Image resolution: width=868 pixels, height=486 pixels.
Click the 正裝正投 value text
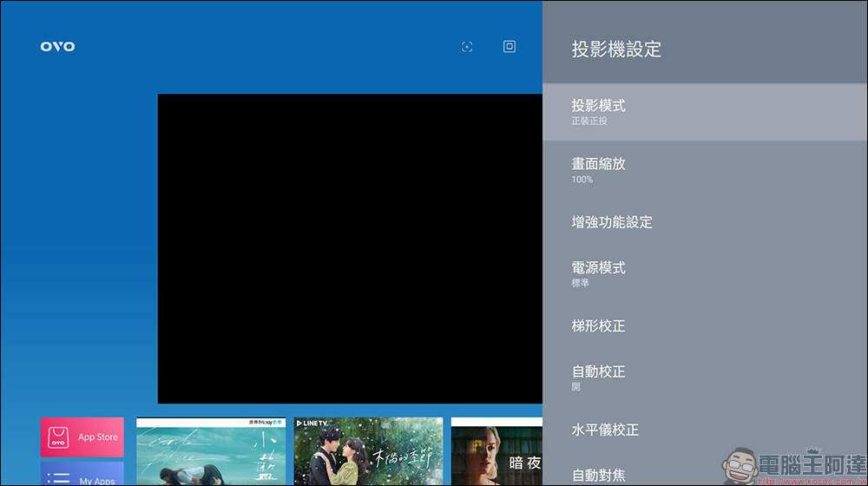click(x=589, y=121)
